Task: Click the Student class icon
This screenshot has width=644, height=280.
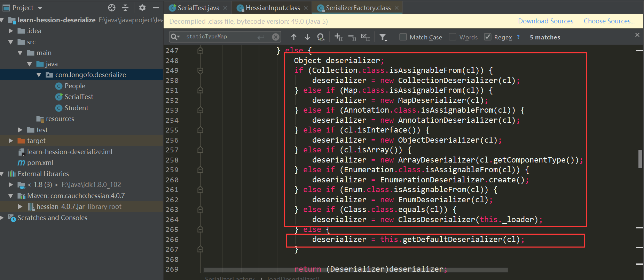Action: click(59, 108)
